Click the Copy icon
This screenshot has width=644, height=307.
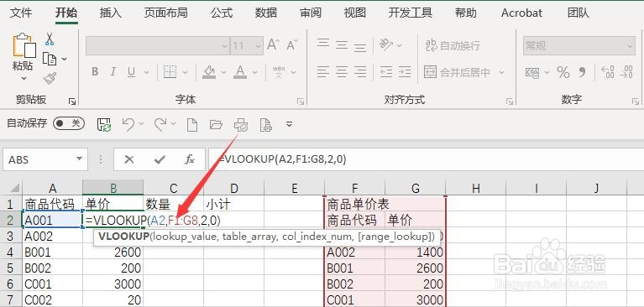(x=50, y=59)
